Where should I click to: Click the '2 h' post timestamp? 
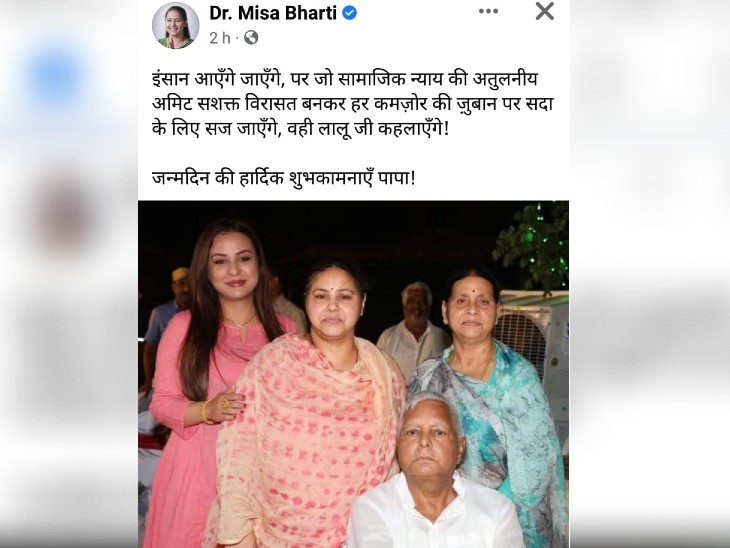point(220,38)
